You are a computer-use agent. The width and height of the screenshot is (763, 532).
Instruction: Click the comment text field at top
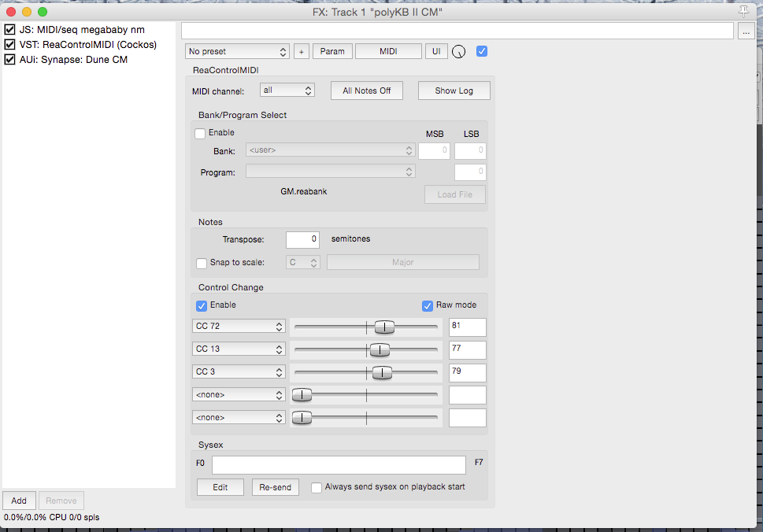(457, 31)
